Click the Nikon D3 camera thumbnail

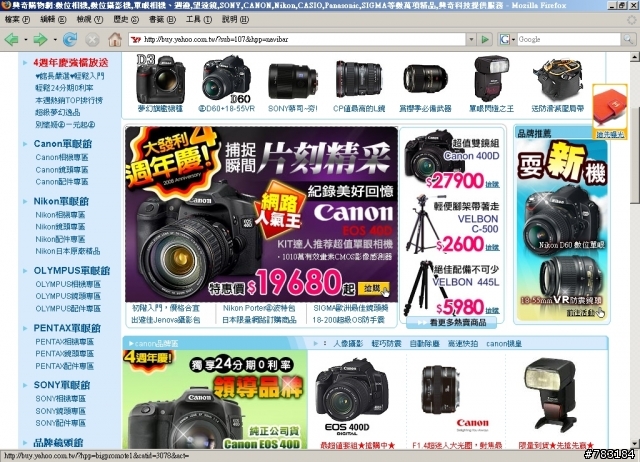click(160, 79)
